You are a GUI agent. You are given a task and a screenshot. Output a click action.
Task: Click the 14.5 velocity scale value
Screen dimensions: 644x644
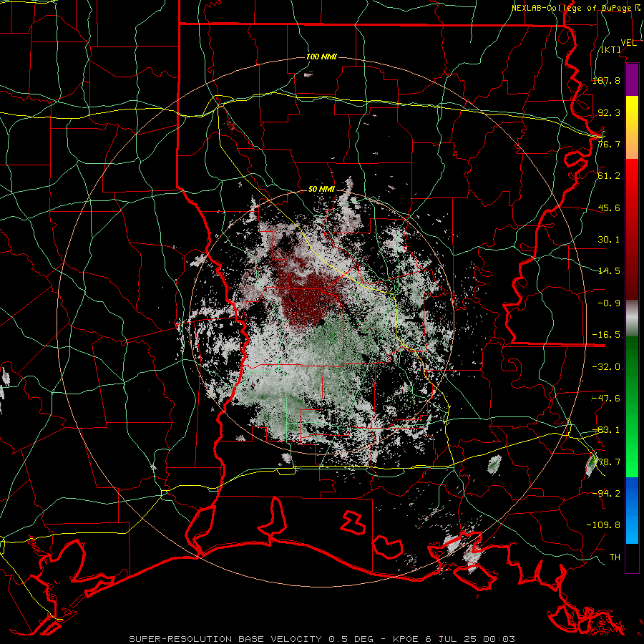tap(609, 271)
